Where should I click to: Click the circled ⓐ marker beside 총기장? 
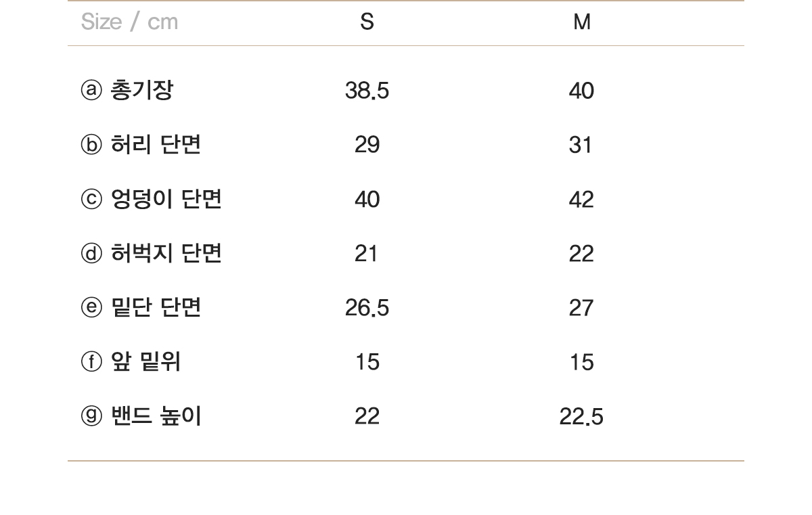pos(91,90)
